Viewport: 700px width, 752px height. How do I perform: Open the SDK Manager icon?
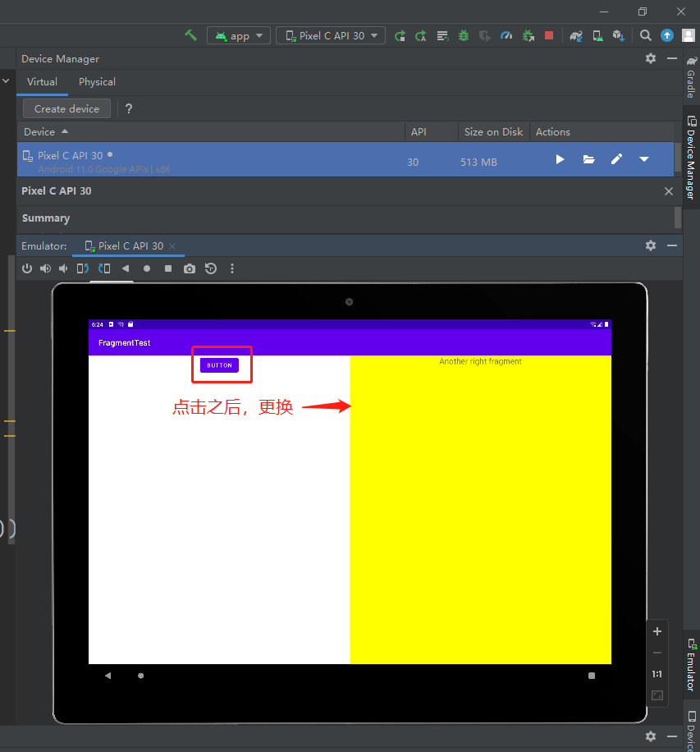pyautogui.click(x=619, y=36)
